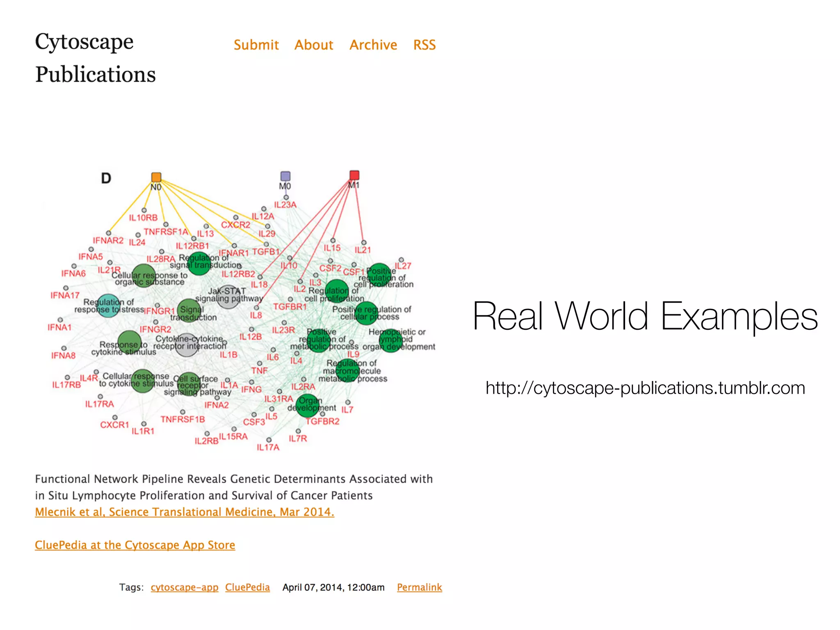Click the green Regulation of cell proliferation node
The height and width of the screenshot is (630, 840).
coord(337,291)
